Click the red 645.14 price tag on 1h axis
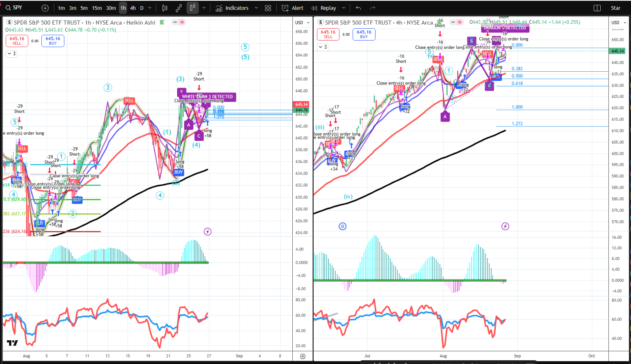The image size is (631, 364). (x=301, y=104)
